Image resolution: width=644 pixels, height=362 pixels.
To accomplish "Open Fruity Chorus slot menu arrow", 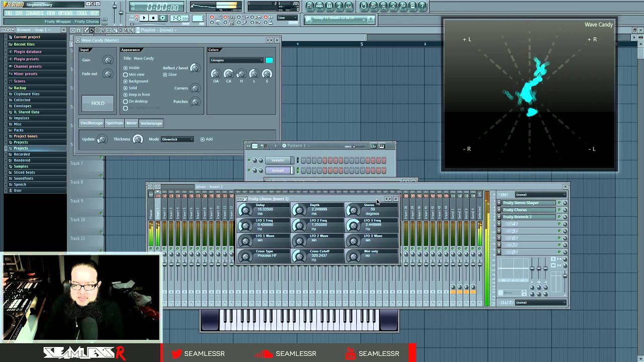I will pyautogui.click(x=499, y=210).
